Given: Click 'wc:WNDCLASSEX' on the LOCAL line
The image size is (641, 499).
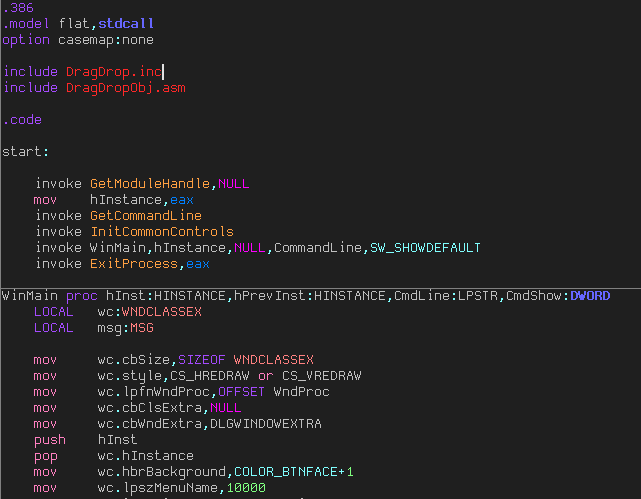Looking at the screenshot, I should pyautogui.click(x=150, y=312).
